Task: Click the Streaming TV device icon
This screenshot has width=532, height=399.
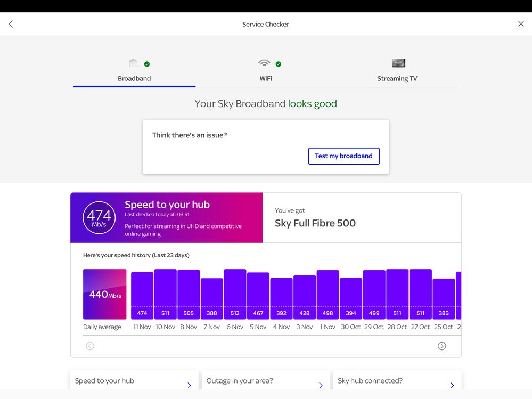Action: coord(398,63)
